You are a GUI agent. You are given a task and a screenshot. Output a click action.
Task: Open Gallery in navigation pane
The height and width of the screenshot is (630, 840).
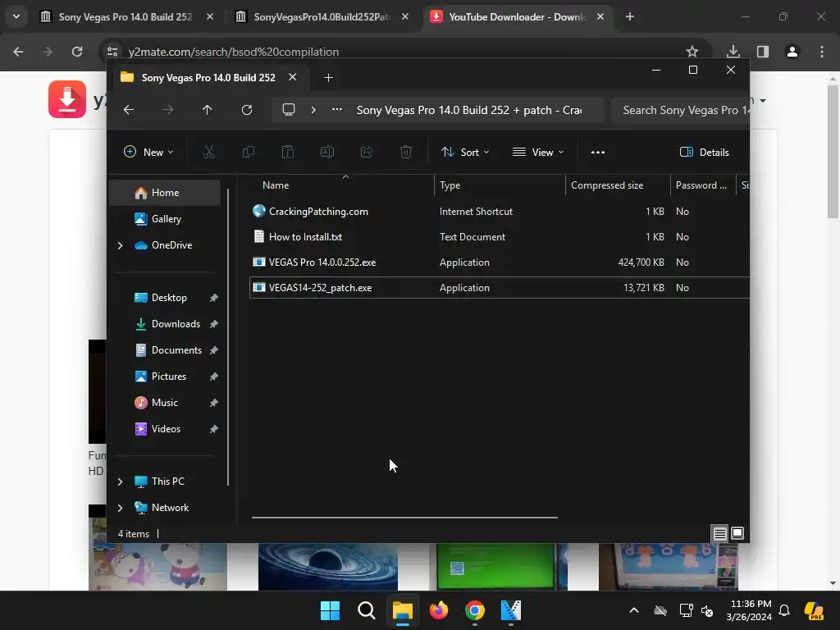point(164,219)
